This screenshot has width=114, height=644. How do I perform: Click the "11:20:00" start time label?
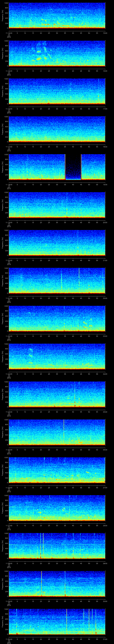click(9, 260)
